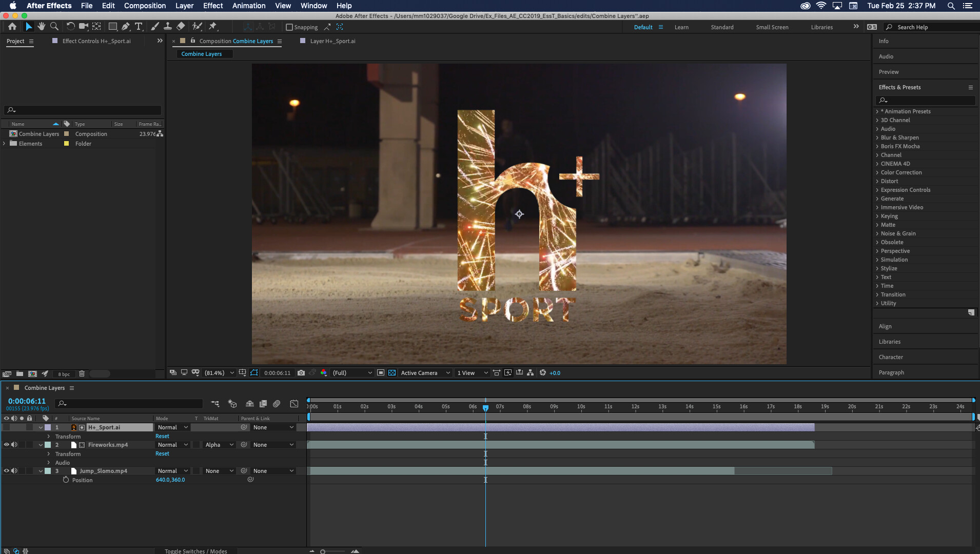980x554 pixels.
Task: Open the Libraries panel
Action: coord(889,341)
